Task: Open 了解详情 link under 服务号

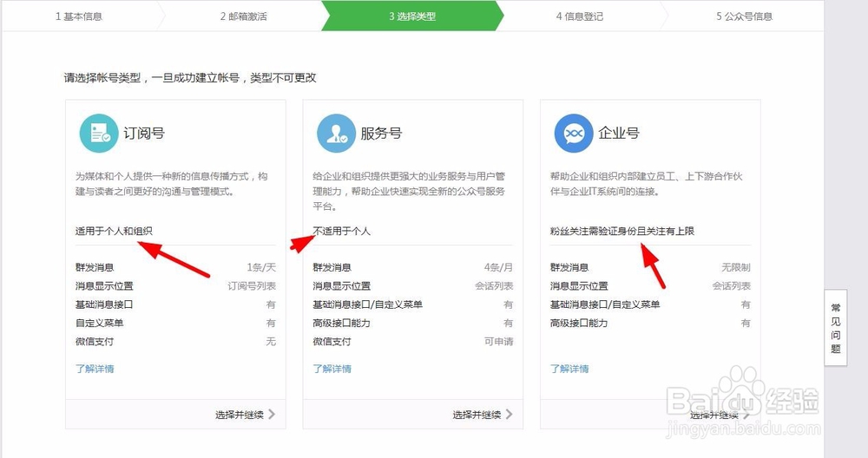Action: coord(332,369)
